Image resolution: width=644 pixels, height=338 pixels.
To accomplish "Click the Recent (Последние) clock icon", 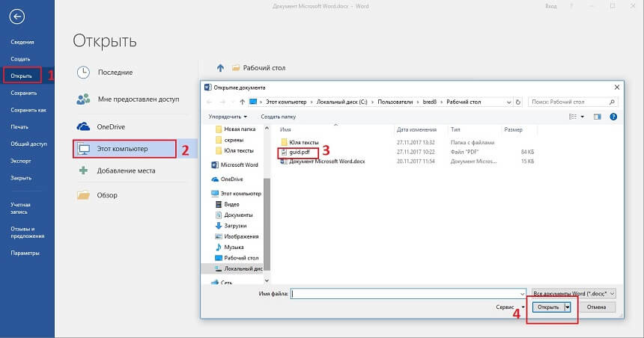I will point(84,73).
